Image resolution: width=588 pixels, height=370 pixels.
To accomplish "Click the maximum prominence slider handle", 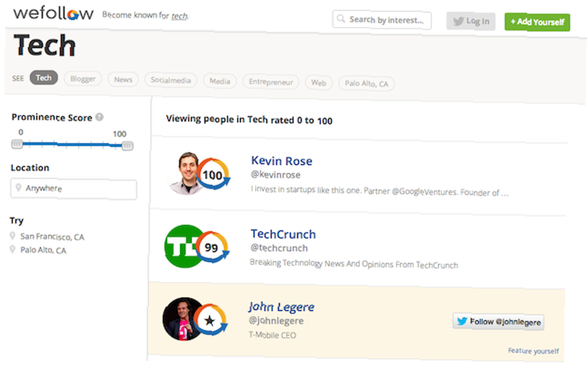I will coord(128,146).
